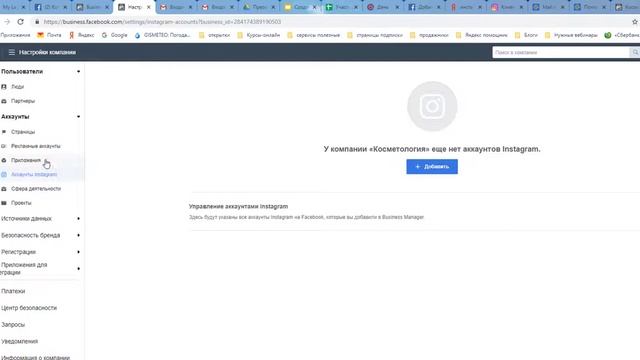Reload the page with the refresh icon
Image resolution: width=640 pixels, height=360 pixels.
[20, 22]
